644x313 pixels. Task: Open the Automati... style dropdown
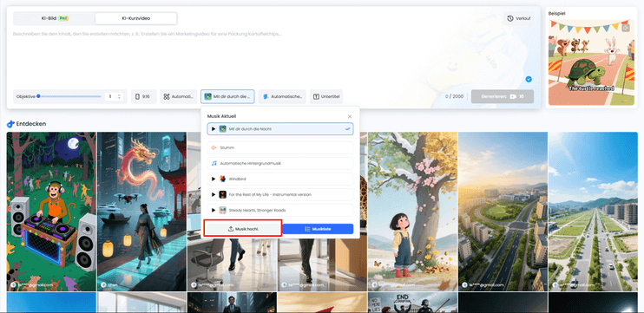tap(178, 97)
